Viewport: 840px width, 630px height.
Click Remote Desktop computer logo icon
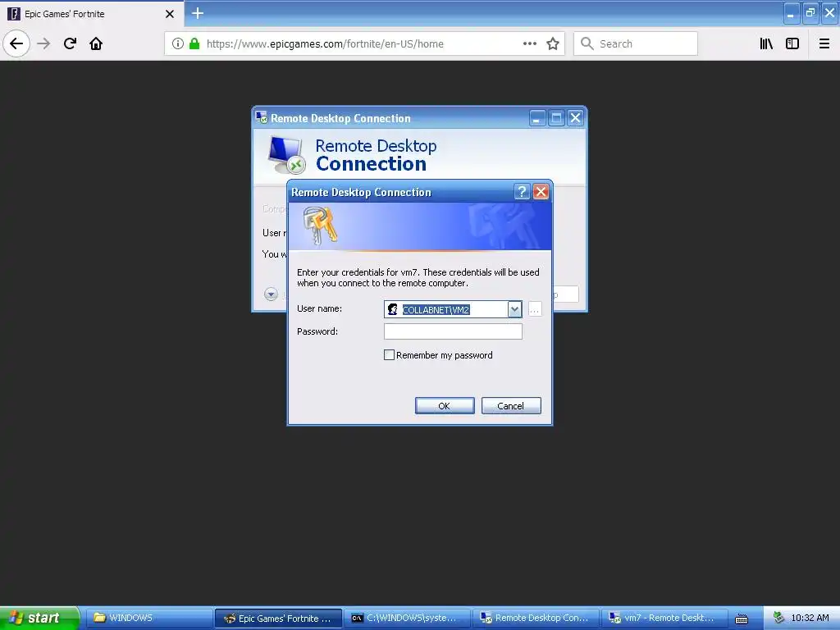coord(286,155)
